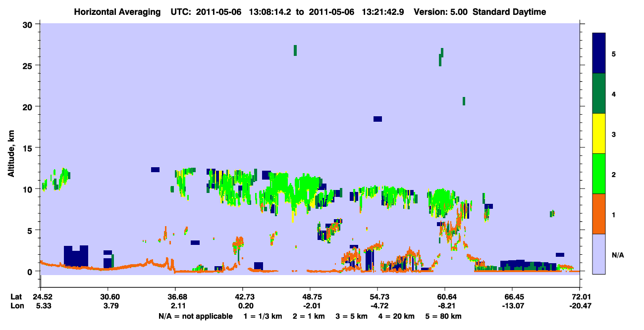Image resolution: width=644 pixels, height=330 pixels.
Task: Click longitude value '-20.47'
Action: coord(580,306)
